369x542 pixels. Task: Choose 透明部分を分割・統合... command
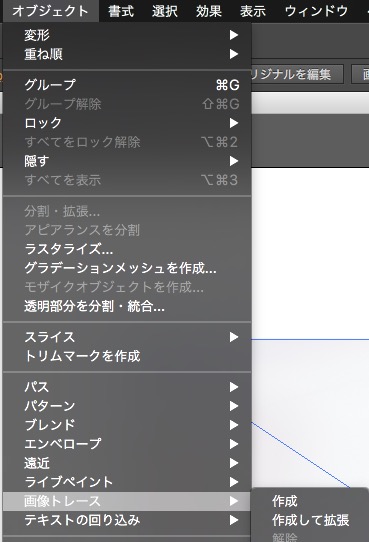pos(127,306)
